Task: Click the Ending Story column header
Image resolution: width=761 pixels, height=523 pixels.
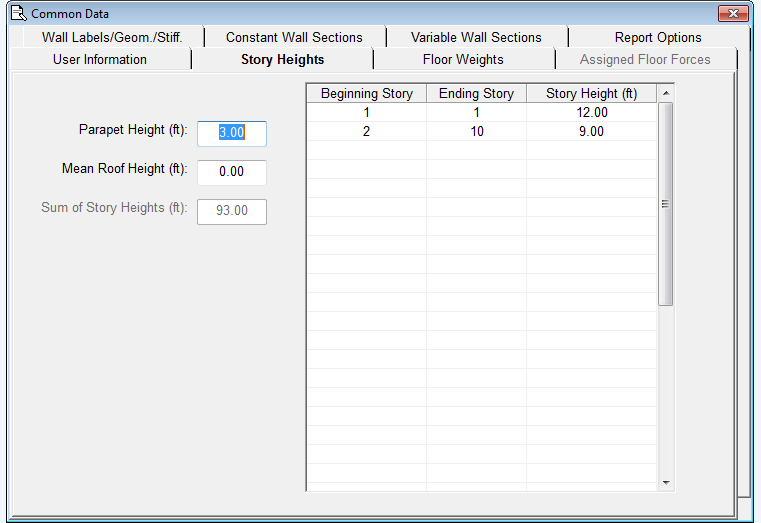Action: point(476,93)
